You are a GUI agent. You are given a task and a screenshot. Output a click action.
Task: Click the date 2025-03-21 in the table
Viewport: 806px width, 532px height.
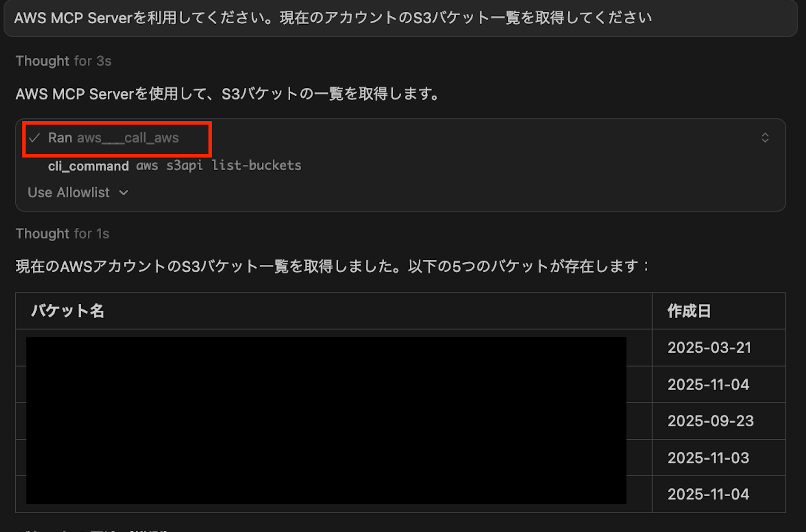[x=708, y=348]
